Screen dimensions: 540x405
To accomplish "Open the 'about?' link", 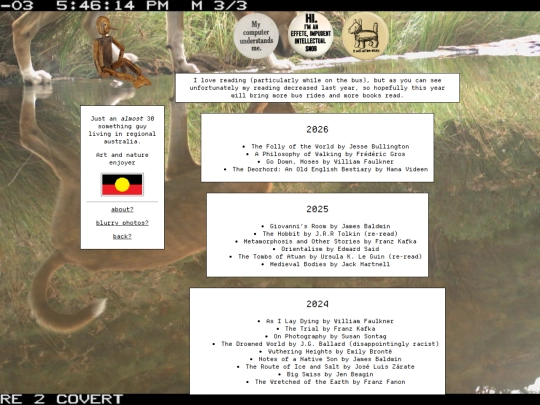I will pyautogui.click(x=122, y=209).
